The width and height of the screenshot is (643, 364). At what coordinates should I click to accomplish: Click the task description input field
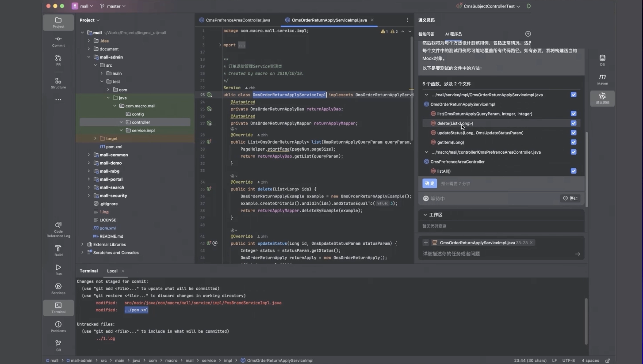(495, 254)
